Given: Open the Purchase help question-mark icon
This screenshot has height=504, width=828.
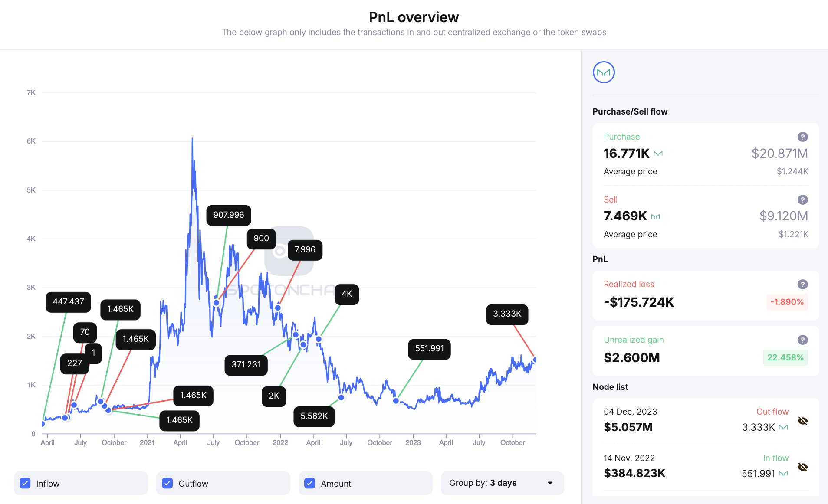Looking at the screenshot, I should coord(802,137).
